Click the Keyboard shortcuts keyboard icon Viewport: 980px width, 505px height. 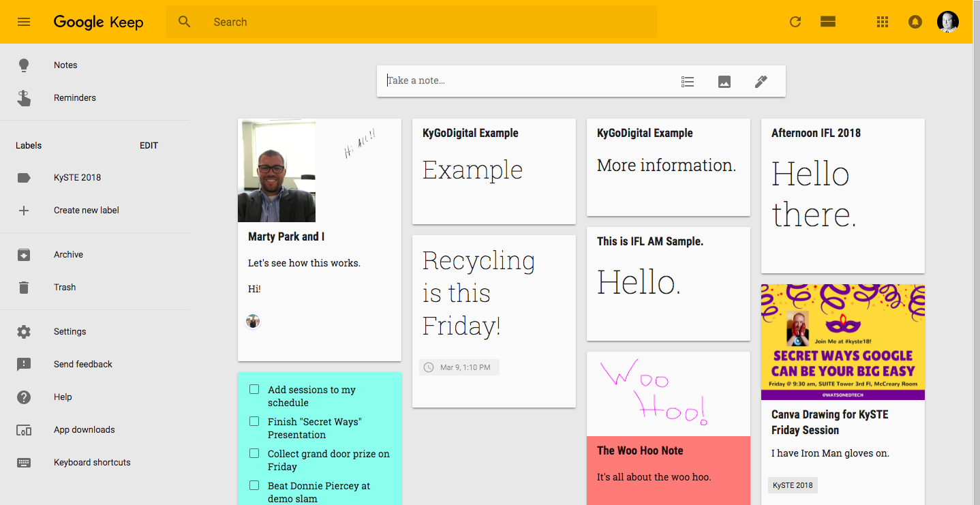24,463
